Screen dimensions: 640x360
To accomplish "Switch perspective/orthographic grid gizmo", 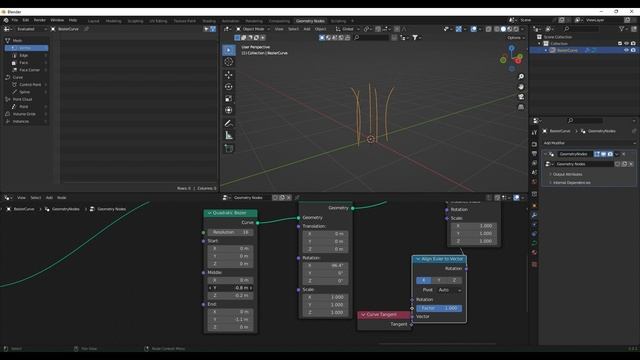I will [521, 107].
